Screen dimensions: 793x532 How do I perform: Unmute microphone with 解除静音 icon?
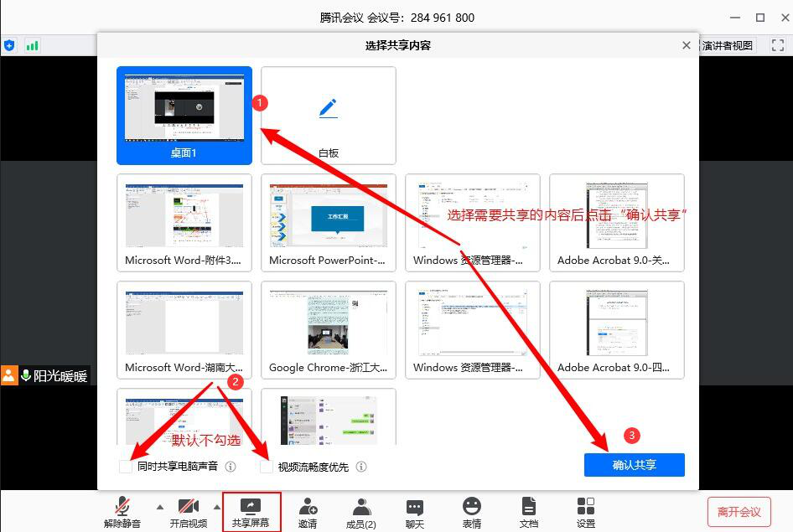pos(122,512)
